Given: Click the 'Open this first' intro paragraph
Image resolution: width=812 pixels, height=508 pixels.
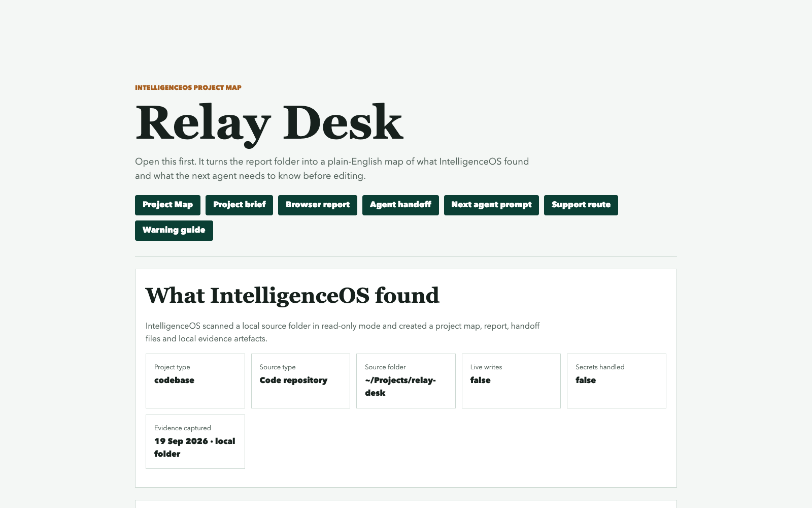Looking at the screenshot, I should pos(332,169).
